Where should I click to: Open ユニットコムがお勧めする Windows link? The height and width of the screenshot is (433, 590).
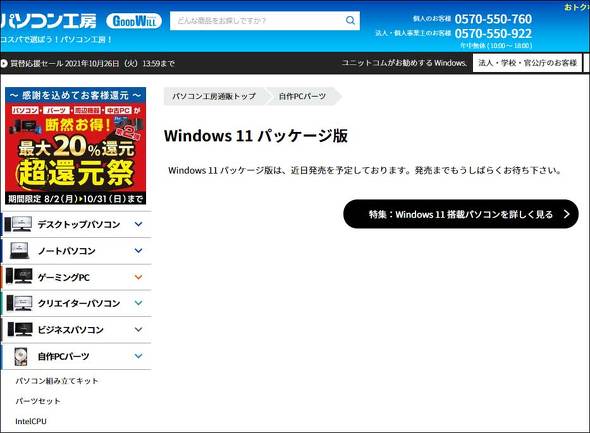pos(404,63)
